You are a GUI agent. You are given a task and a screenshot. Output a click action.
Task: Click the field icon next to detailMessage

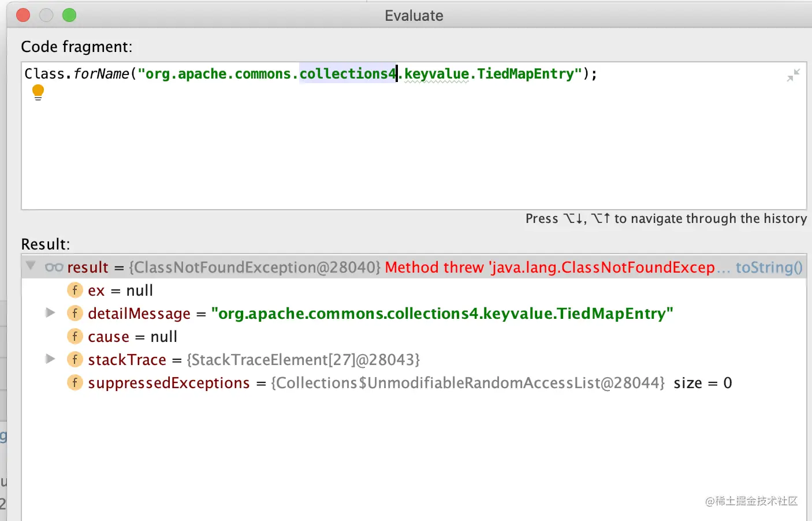(x=75, y=313)
